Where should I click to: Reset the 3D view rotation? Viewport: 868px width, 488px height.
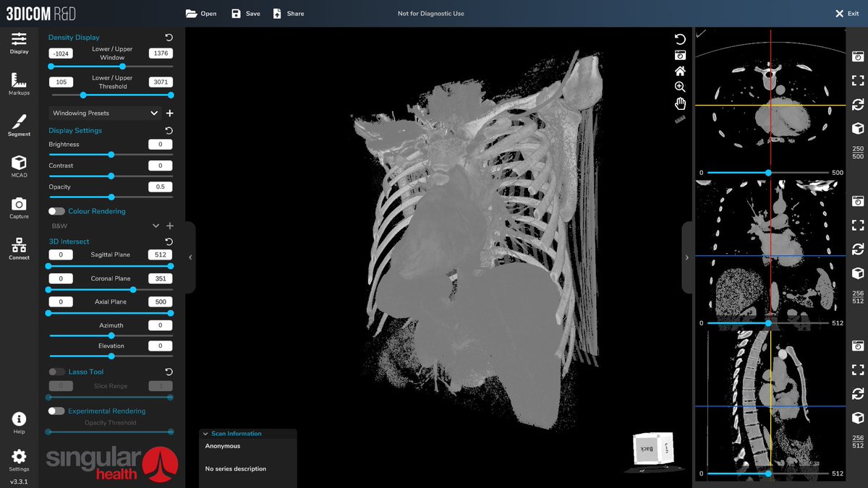[680, 39]
